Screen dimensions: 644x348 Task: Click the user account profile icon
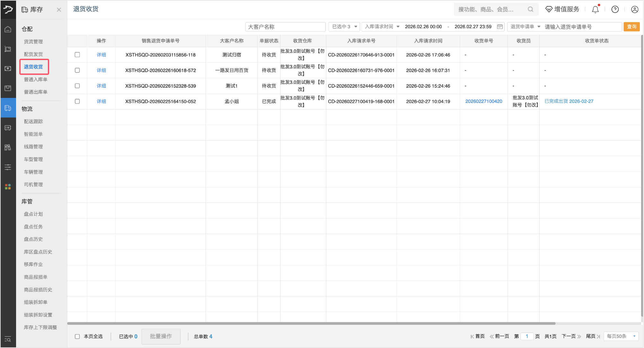[x=634, y=10]
